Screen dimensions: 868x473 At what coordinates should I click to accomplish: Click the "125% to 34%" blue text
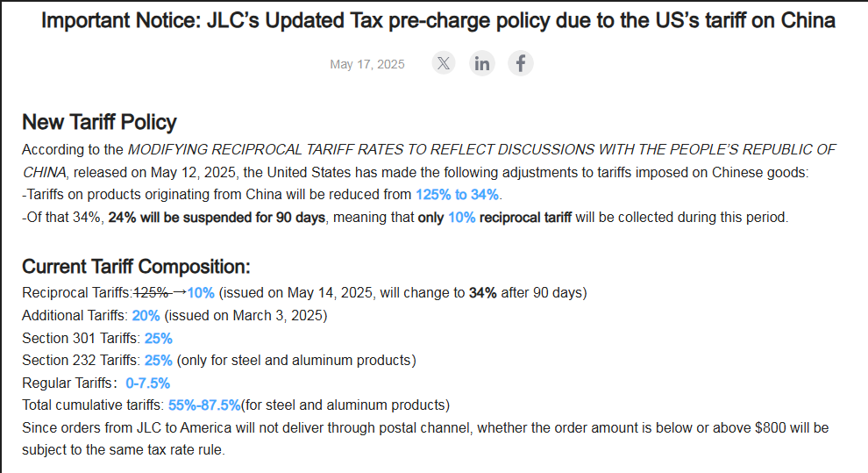(x=458, y=195)
